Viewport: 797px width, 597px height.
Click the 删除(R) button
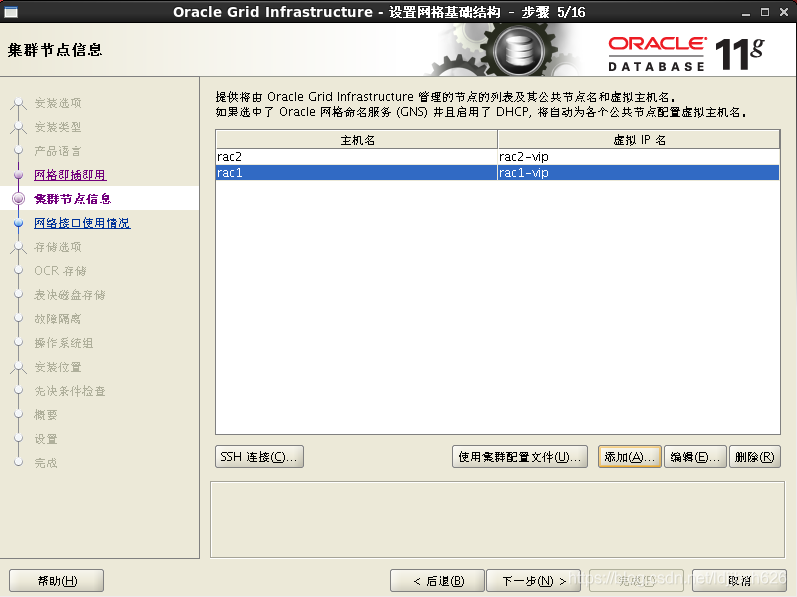(754, 456)
